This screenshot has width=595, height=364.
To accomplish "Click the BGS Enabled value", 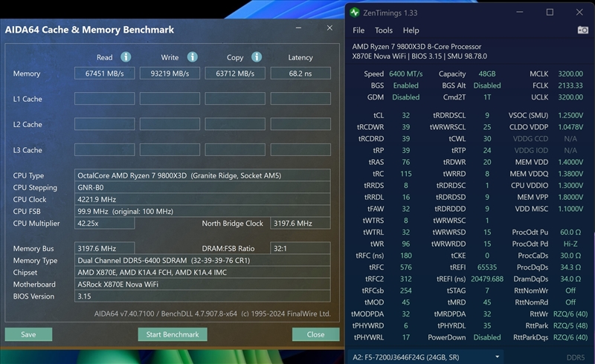I will coord(405,85).
